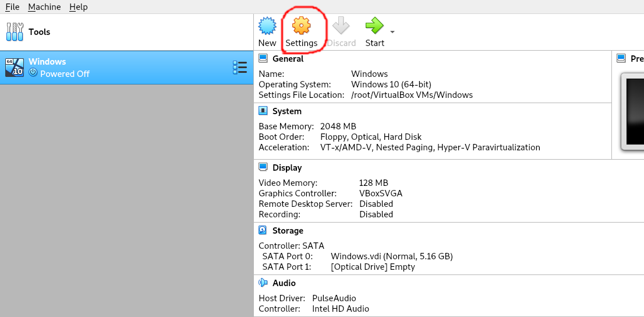Click the System chip icon
Screen dimensions: 644x317
tap(263, 111)
